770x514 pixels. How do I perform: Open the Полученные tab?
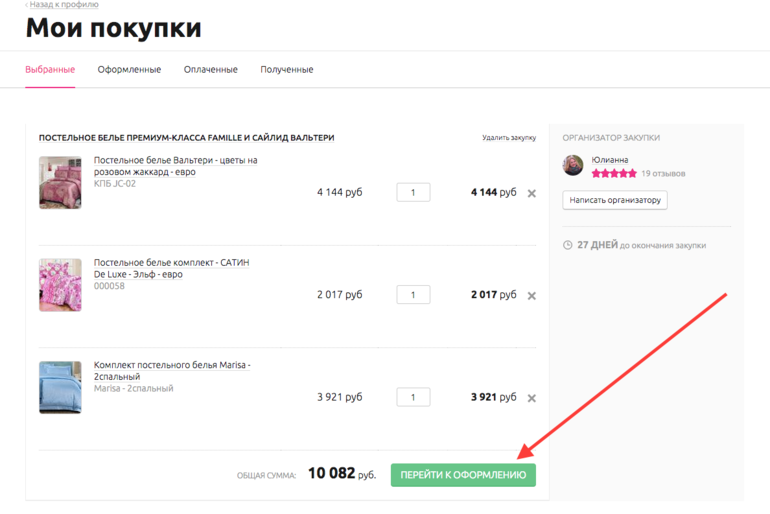286,70
